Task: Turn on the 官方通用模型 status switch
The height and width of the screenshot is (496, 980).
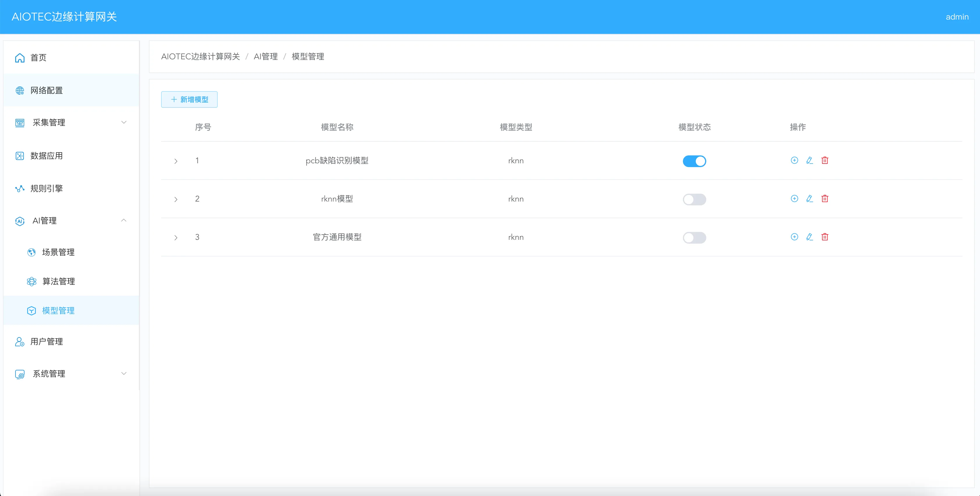Action: [x=694, y=237]
